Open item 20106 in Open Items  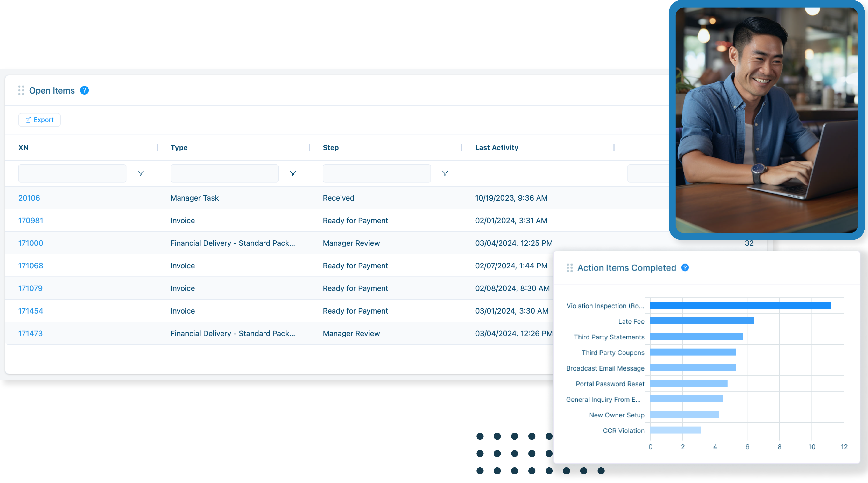tap(29, 198)
